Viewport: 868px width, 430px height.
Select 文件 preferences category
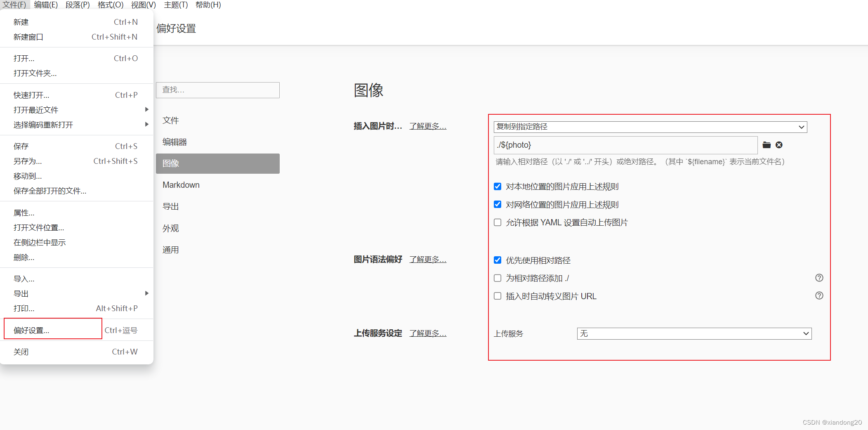point(218,120)
